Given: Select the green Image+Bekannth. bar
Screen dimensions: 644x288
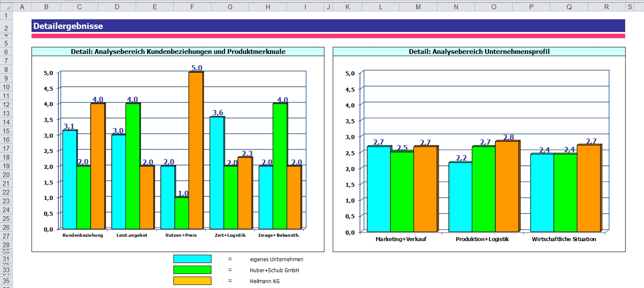Looking at the screenshot, I should point(280,166).
